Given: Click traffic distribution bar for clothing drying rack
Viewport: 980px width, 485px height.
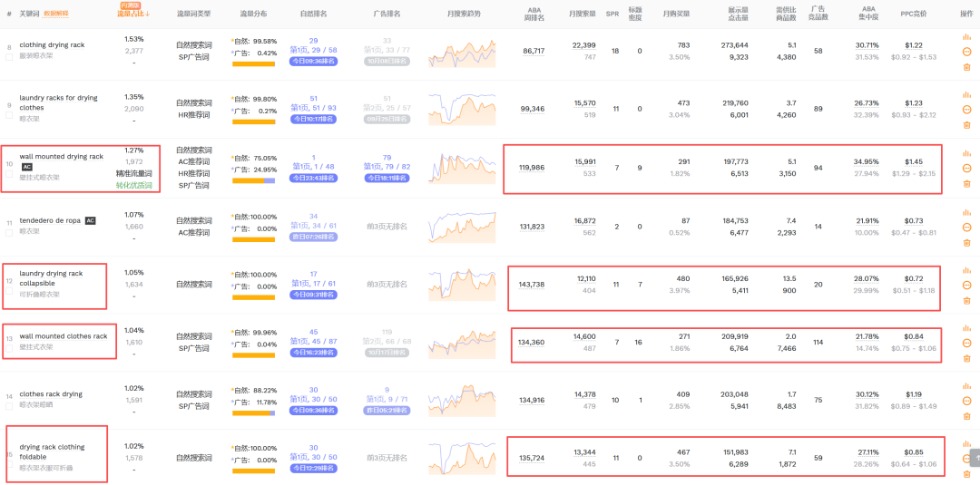Looking at the screenshot, I should (x=254, y=63).
